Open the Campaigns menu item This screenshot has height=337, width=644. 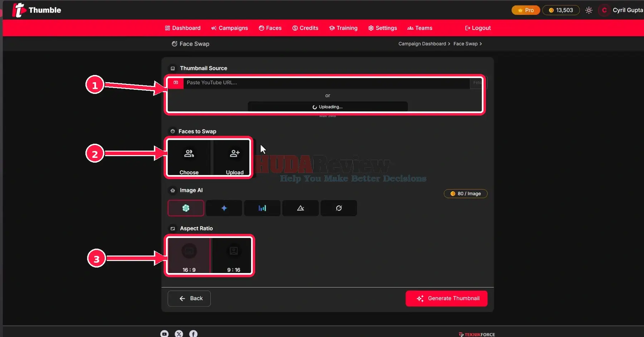(x=229, y=28)
